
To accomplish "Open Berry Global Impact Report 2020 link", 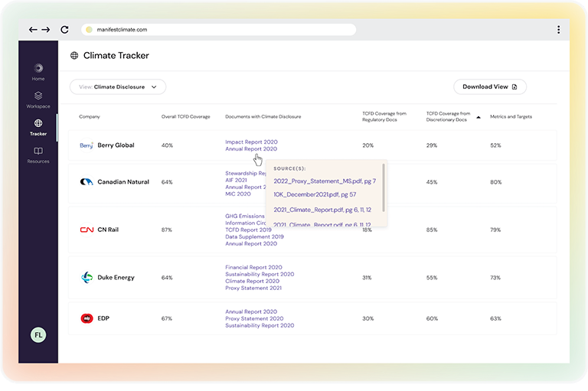I will click(x=251, y=142).
